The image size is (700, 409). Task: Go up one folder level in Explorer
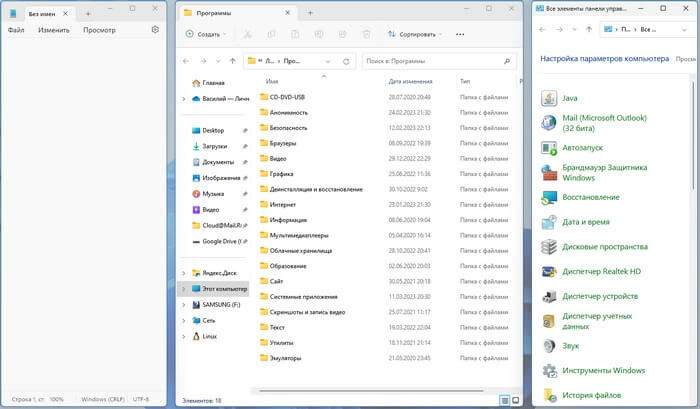(233, 60)
